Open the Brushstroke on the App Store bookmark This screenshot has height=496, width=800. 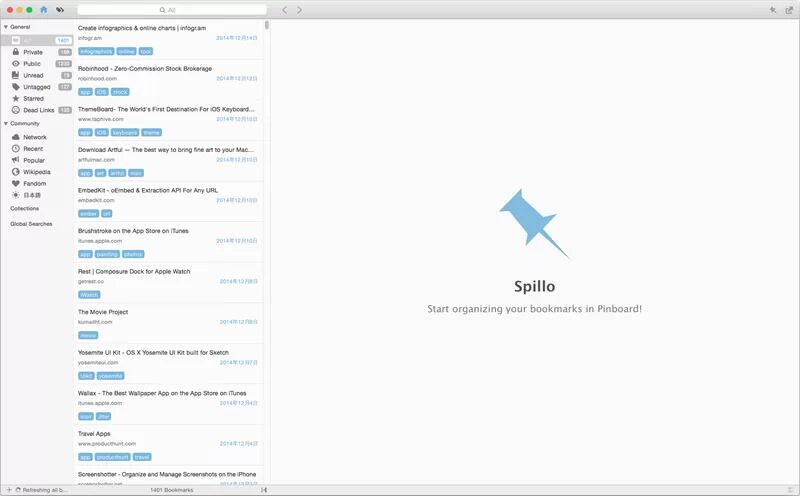(x=168, y=242)
